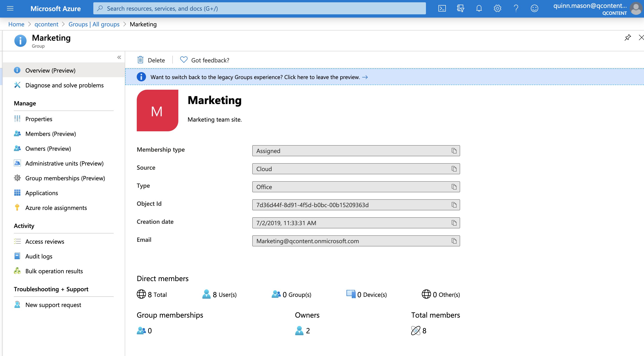The height and width of the screenshot is (356, 644).
Task: Open Cloud Shell from the top bar
Action: point(442,9)
